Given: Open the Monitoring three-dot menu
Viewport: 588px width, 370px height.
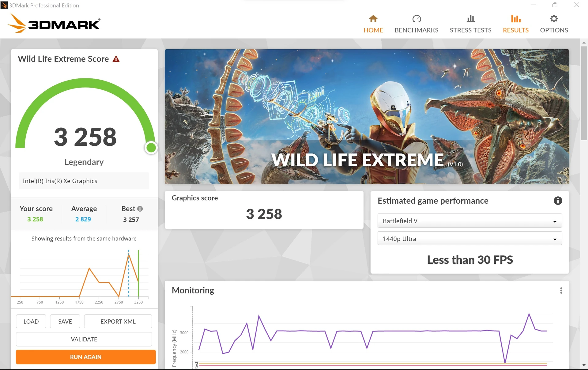Looking at the screenshot, I should pos(561,290).
